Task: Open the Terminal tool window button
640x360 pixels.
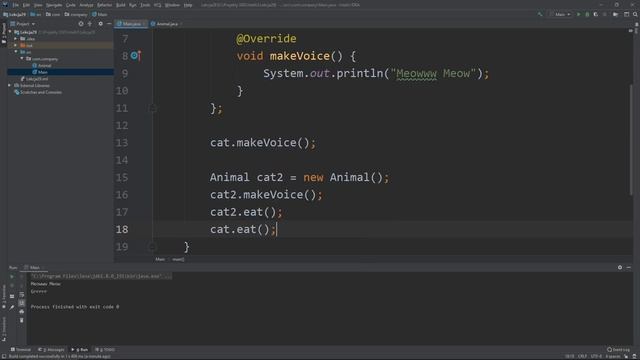Action: [20, 350]
